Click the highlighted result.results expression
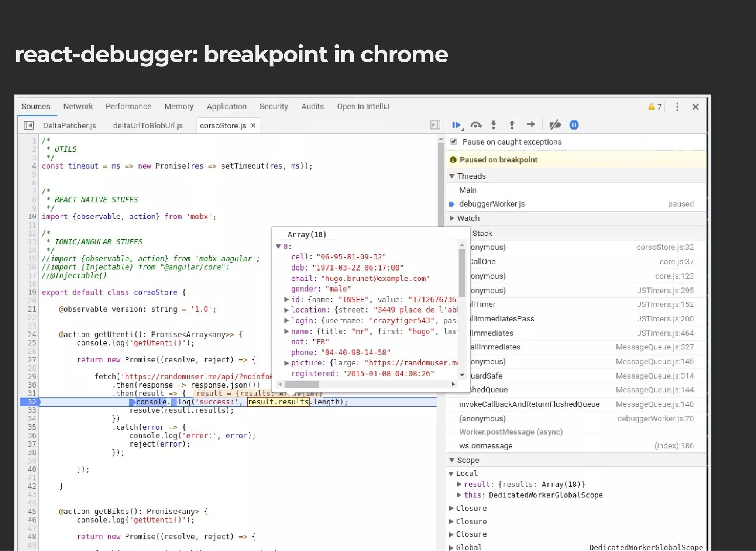The image size is (756, 551). 278,402
